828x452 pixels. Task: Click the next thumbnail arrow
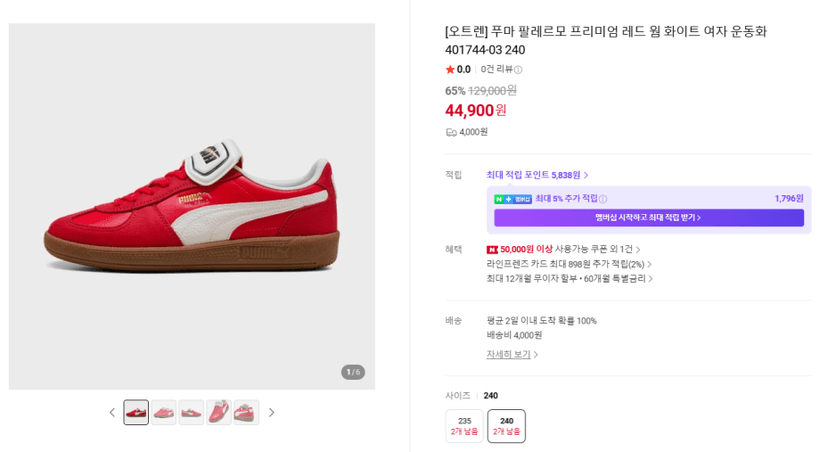[x=271, y=412]
